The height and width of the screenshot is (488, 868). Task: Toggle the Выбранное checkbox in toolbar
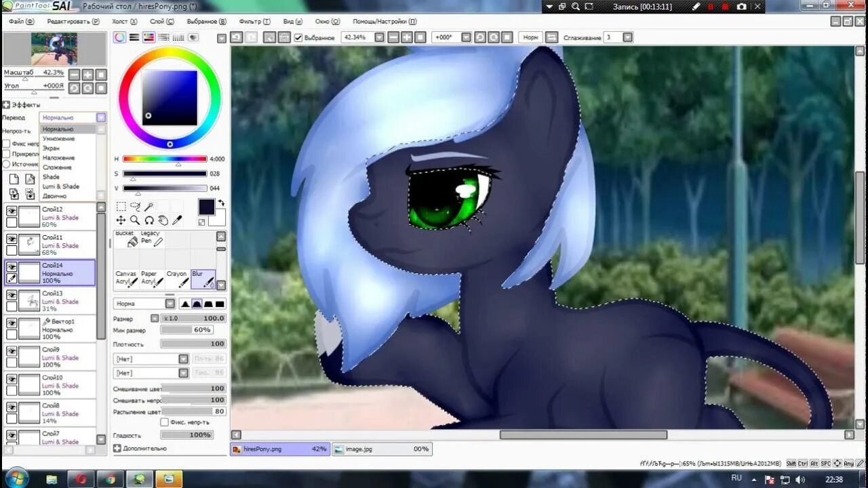(298, 37)
